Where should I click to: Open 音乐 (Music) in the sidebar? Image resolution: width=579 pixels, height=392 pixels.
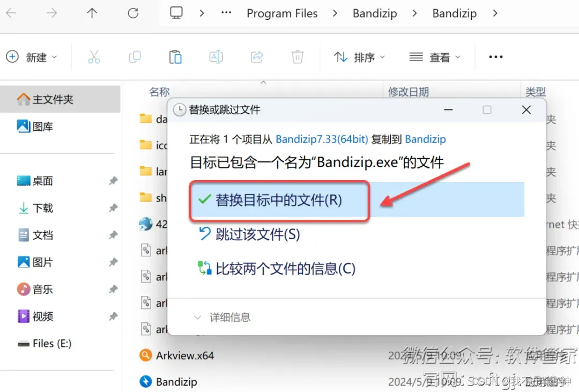(35, 289)
